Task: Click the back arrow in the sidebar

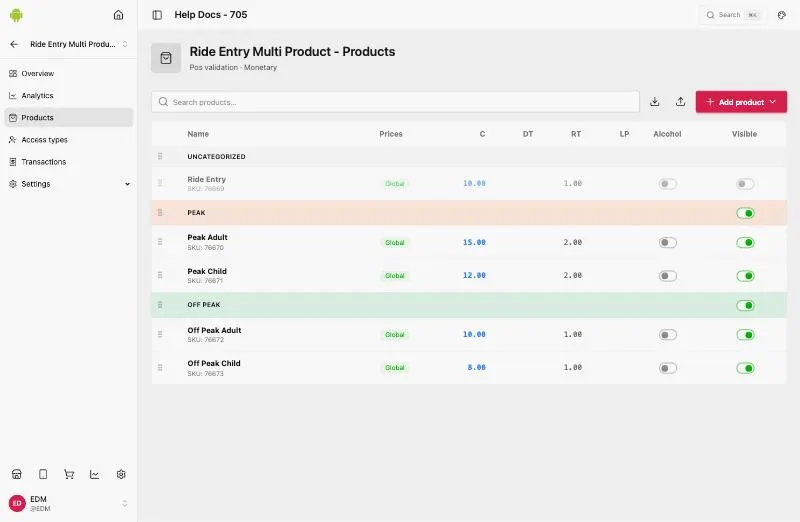Action: (14, 44)
